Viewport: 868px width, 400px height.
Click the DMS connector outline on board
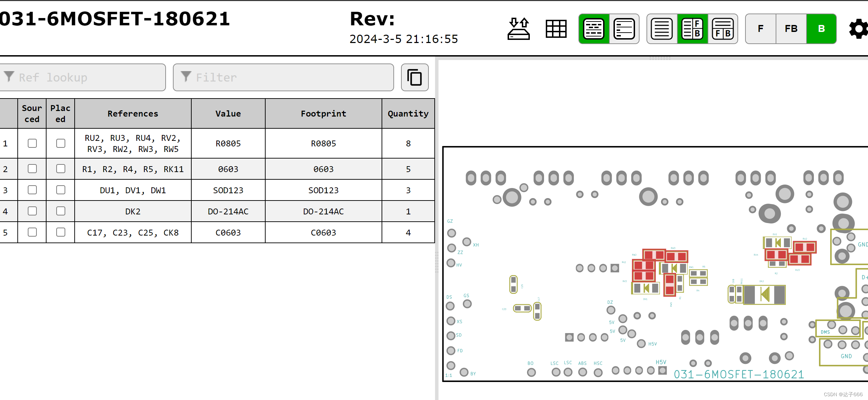[838, 329]
